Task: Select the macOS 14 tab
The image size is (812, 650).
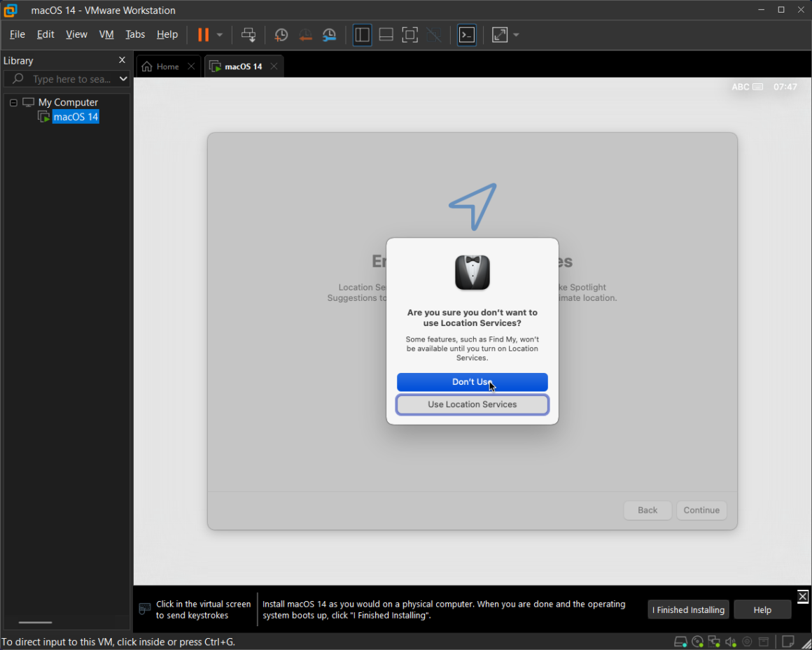Action: click(x=244, y=66)
